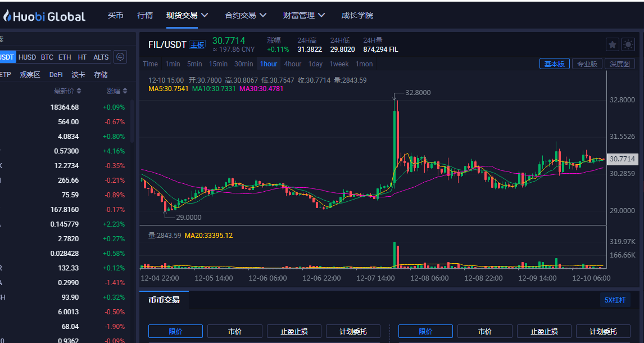
Task: Select the 1hour chart interval
Action: point(268,64)
